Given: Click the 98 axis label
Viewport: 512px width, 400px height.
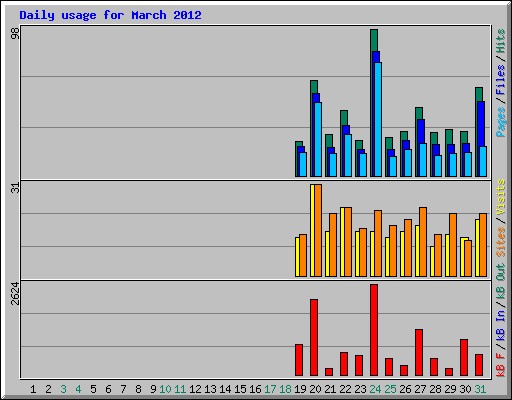Looking at the screenshot, I should pyautogui.click(x=15, y=33).
